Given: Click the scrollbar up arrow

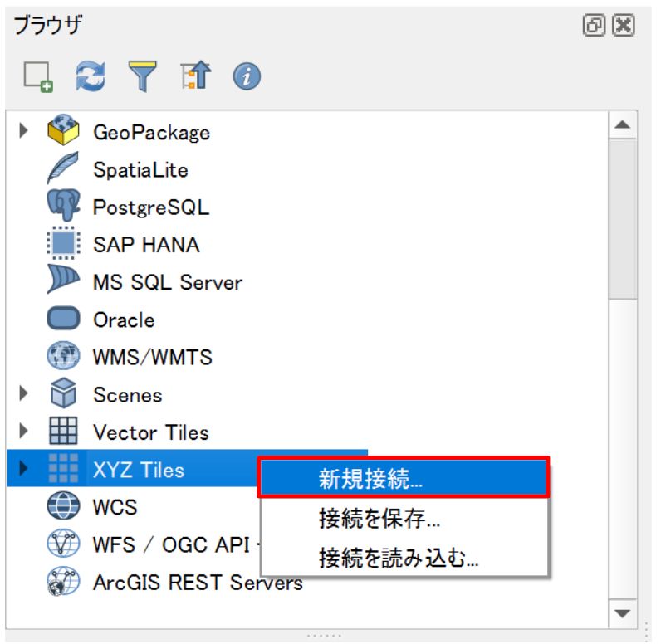Looking at the screenshot, I should pos(623,124).
